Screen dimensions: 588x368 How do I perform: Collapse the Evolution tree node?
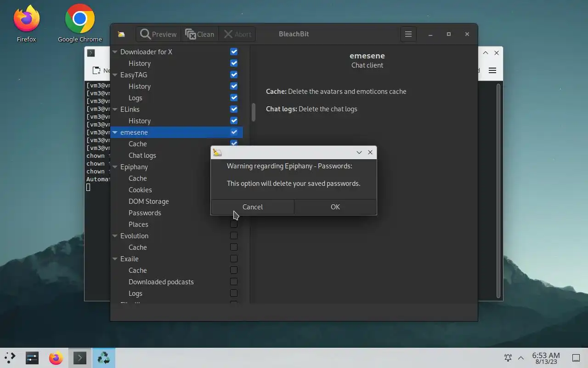115,236
